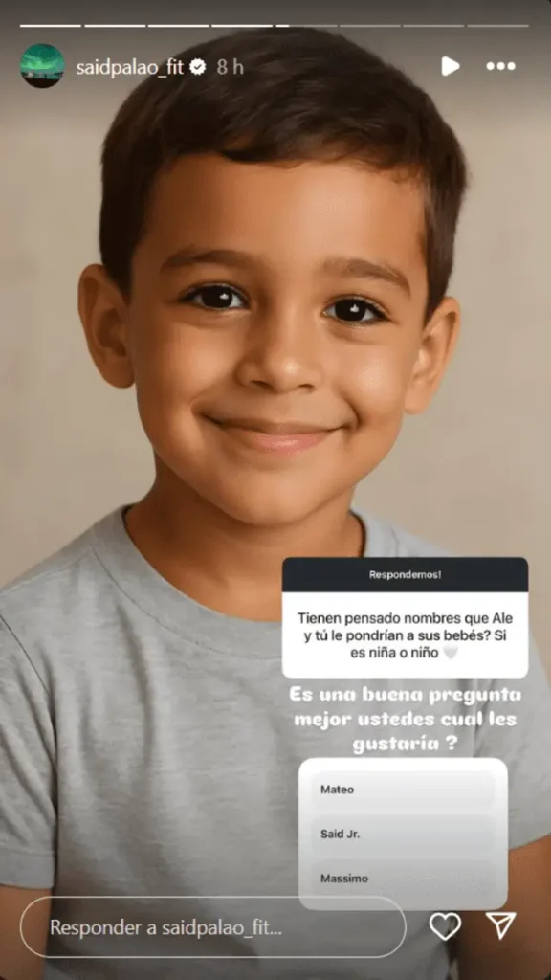This screenshot has width=551, height=980.
Task: Click the 8 h timestamp
Action: click(230, 68)
